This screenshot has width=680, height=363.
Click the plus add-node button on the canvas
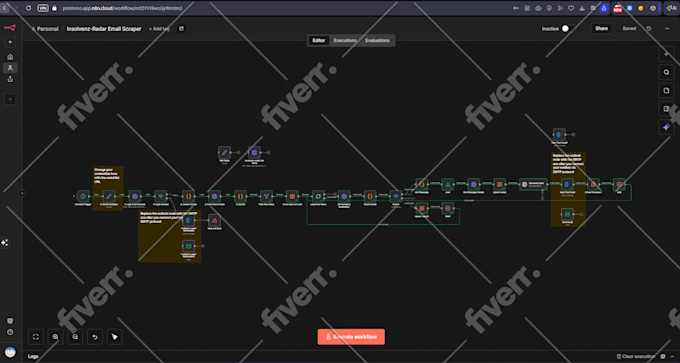click(667, 54)
